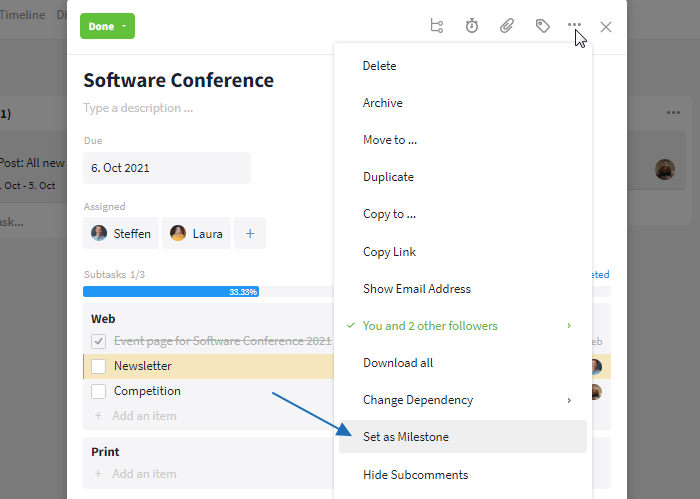Click Copy Link in the menu
Screen dimensions: 700x499
click(389, 252)
